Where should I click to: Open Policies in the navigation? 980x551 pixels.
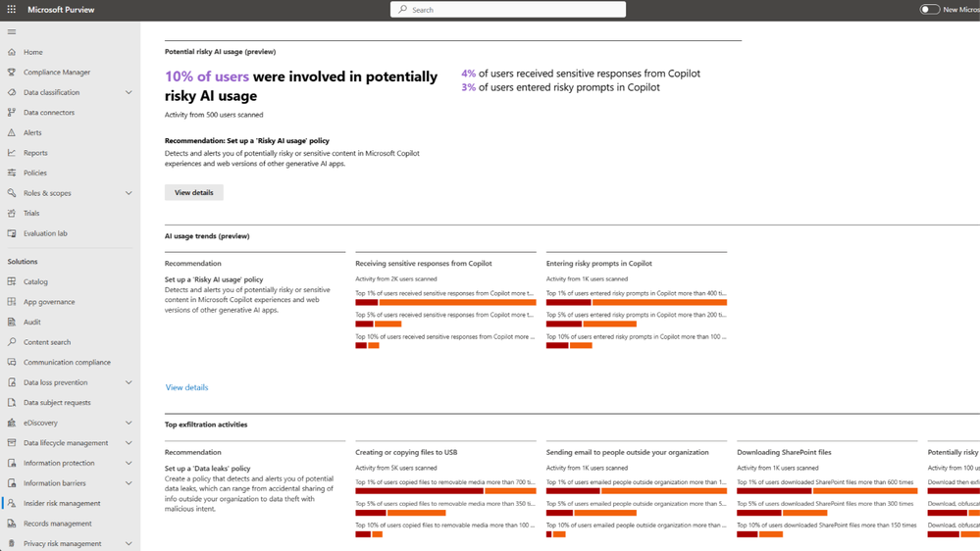coord(35,173)
